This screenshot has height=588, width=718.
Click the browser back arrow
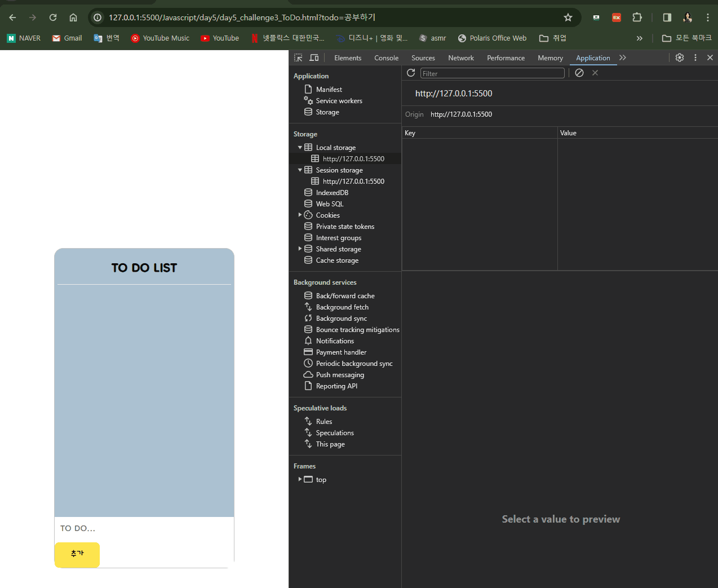coord(12,17)
